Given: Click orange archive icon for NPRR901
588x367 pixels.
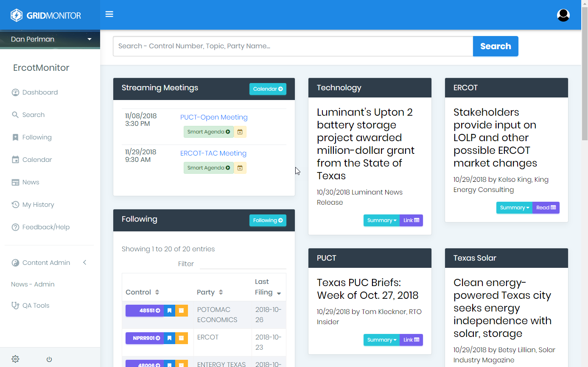Looking at the screenshot, I should tap(182, 338).
